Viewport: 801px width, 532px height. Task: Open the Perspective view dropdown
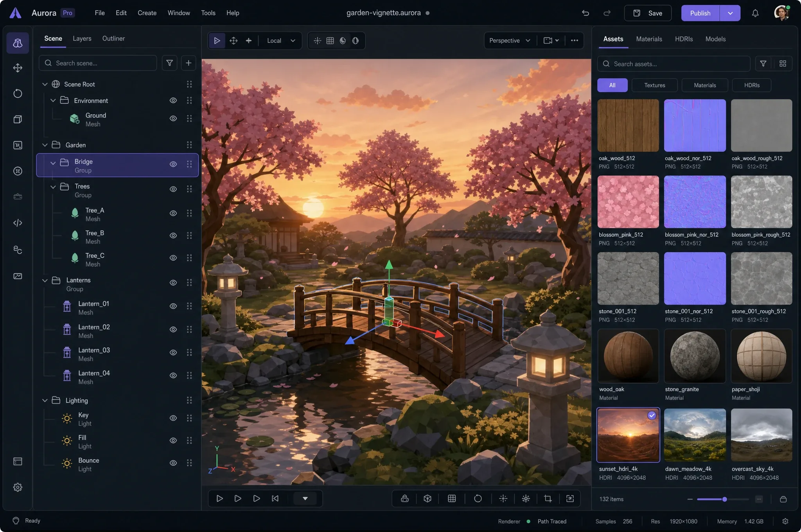coord(510,41)
